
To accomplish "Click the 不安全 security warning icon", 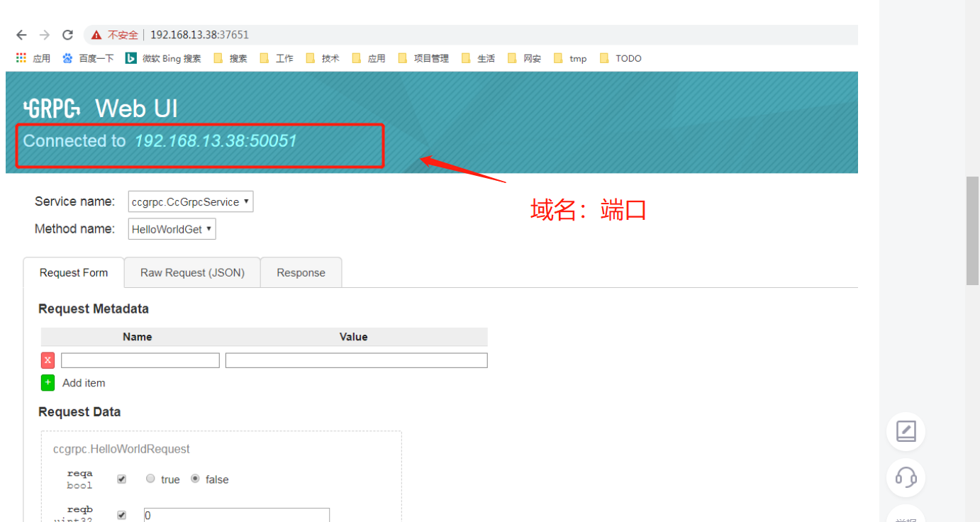I will [96, 33].
